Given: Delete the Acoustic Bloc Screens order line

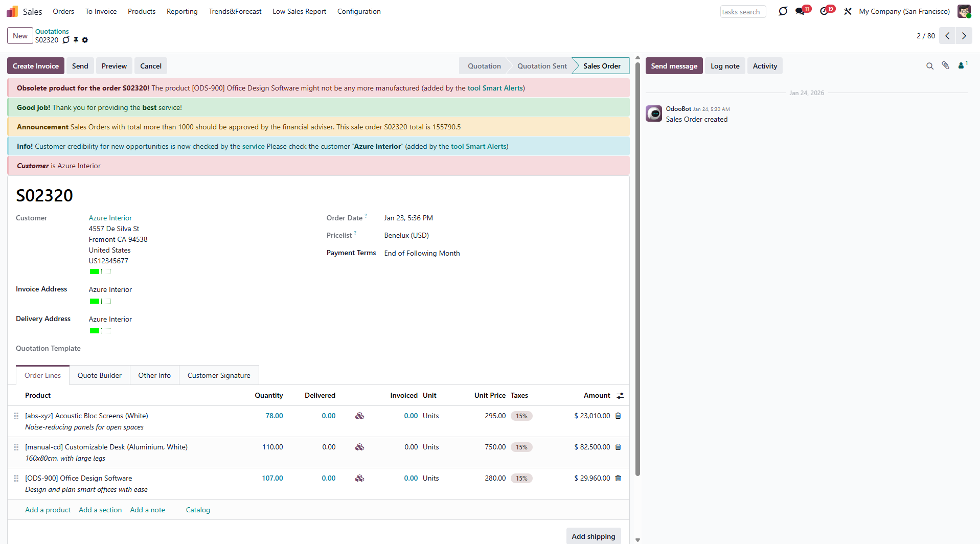Looking at the screenshot, I should point(618,416).
